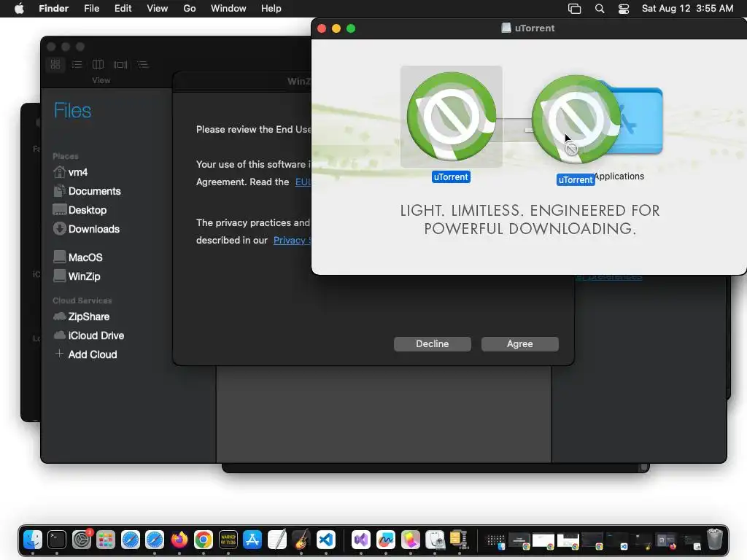Open purple Visual Studio from the Dock
This screenshot has width=747, height=560.
(x=361, y=540)
